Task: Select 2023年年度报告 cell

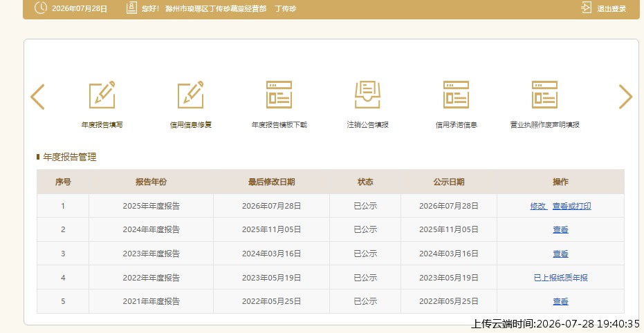Action: pyautogui.click(x=151, y=254)
